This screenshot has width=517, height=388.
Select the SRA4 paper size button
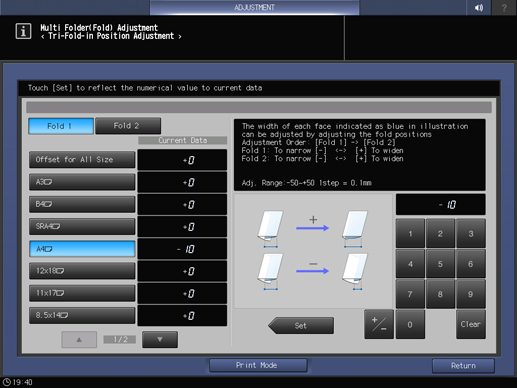(x=82, y=226)
